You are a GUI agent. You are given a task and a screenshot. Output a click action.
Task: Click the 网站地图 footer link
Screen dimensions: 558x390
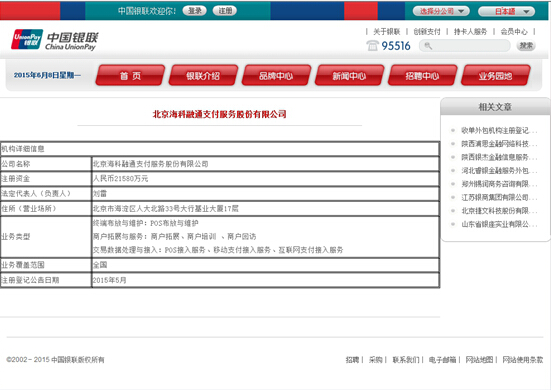479,360
